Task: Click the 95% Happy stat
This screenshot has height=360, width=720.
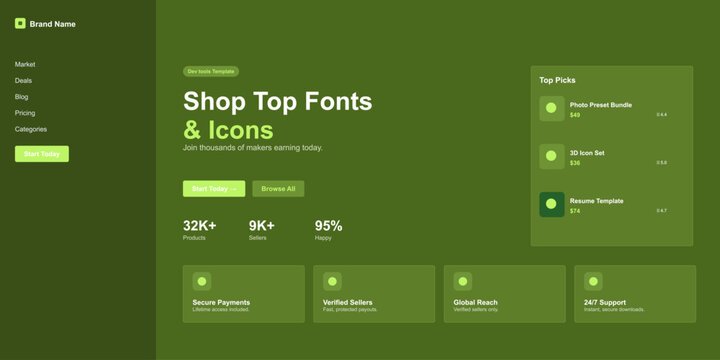Action: coord(328,230)
